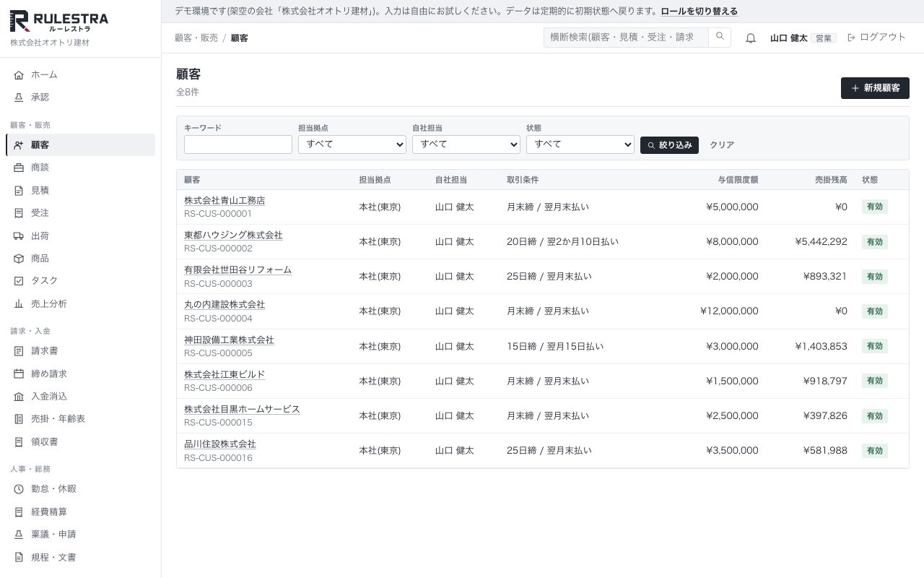This screenshot has width=924, height=578.
Task: Click the 新規顧客 button
Action: coord(875,88)
